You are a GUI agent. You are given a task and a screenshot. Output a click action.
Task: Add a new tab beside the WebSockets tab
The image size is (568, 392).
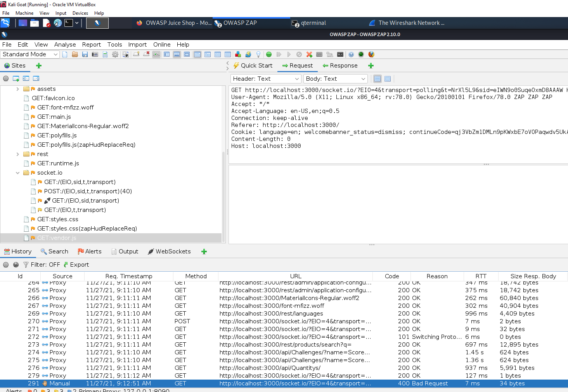click(204, 252)
